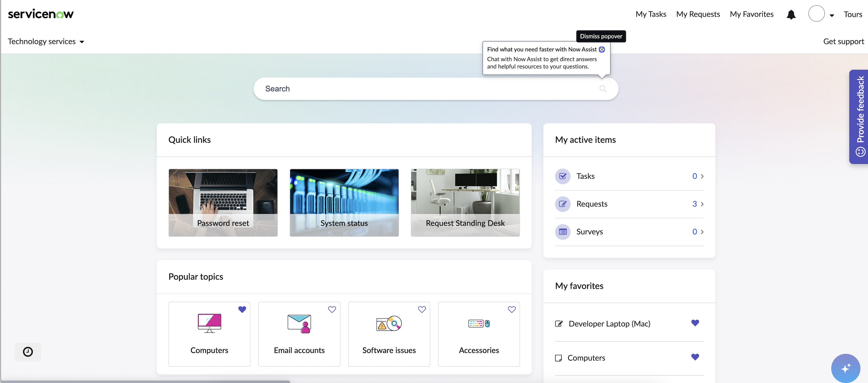Click the Software issues warning disc icon
The height and width of the screenshot is (383, 868).
(389, 324)
